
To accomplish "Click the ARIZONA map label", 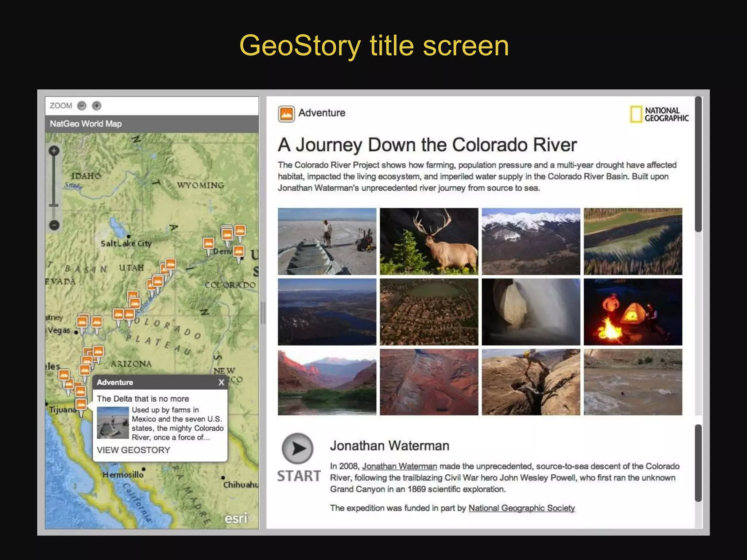I will tap(131, 364).
